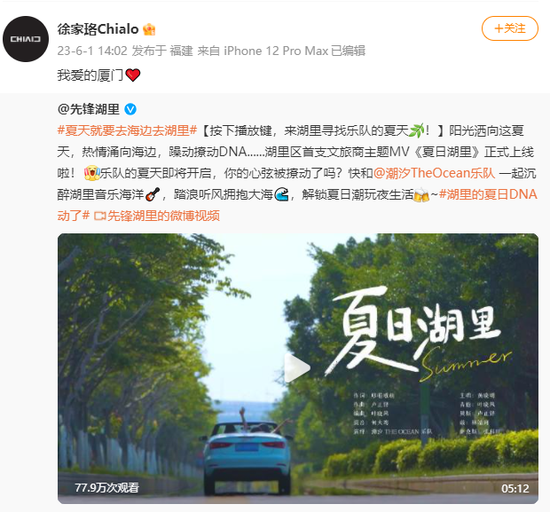Open hashtag #夏天就要去海边去湖里#

point(127,131)
